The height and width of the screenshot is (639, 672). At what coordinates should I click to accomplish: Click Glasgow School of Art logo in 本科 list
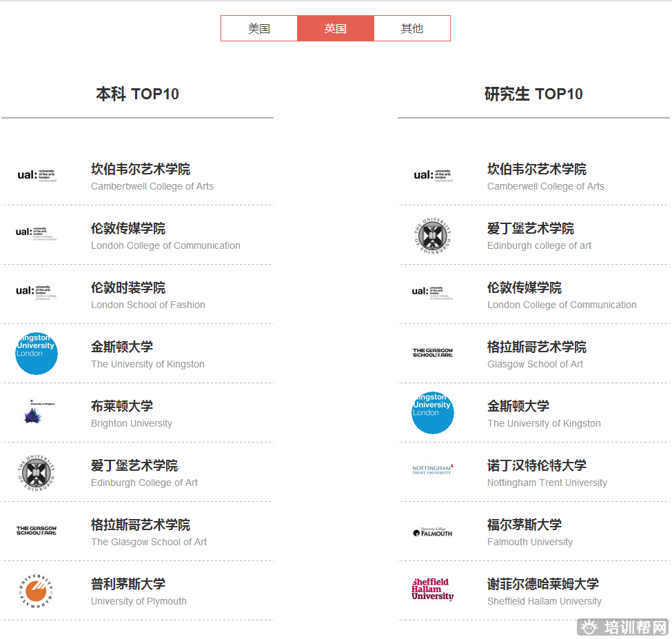tap(36, 530)
